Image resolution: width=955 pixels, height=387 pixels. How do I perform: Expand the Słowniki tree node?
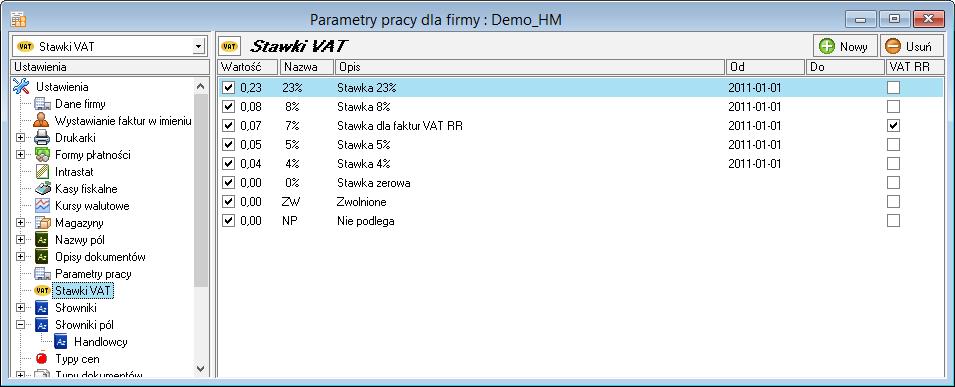pos(21,308)
